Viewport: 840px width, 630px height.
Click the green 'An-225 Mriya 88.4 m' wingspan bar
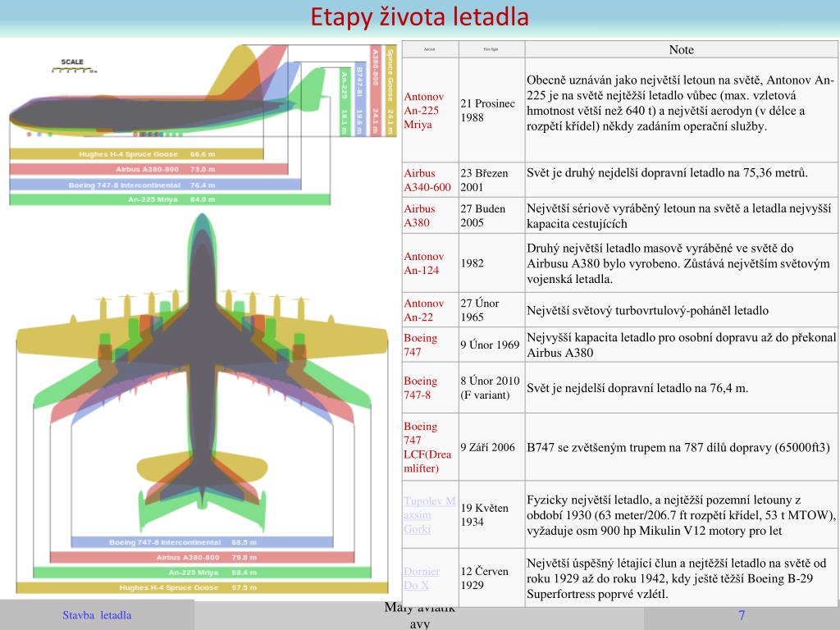coord(202,572)
